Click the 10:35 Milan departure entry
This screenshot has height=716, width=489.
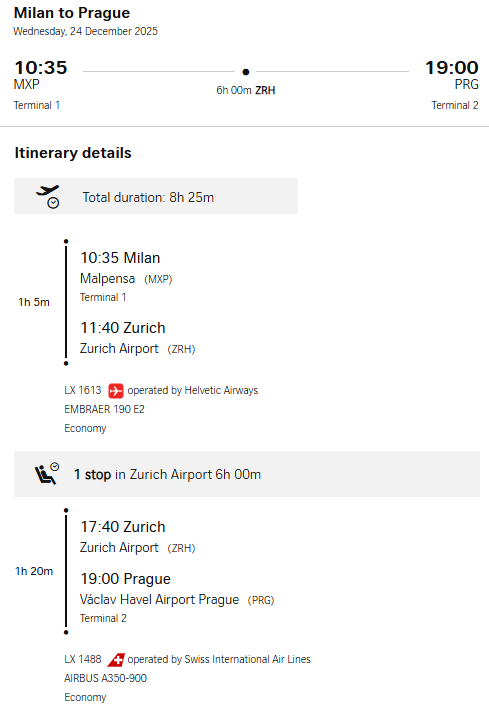(x=120, y=258)
